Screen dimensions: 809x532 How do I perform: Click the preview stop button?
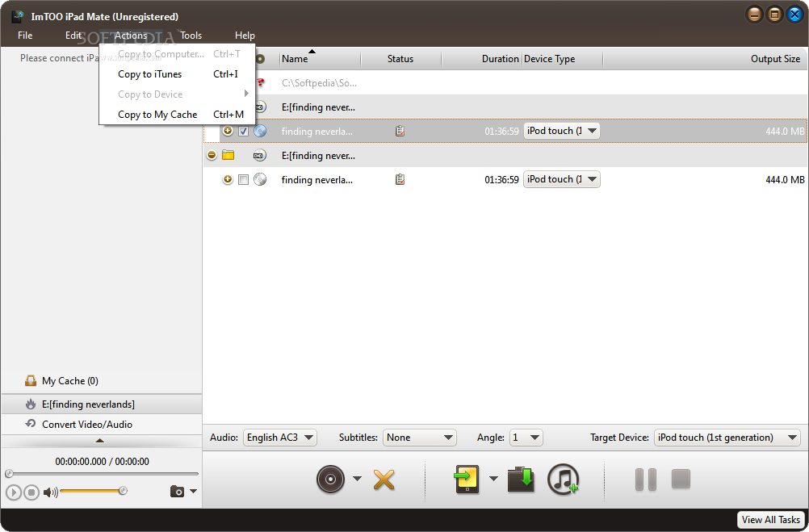coord(31,492)
